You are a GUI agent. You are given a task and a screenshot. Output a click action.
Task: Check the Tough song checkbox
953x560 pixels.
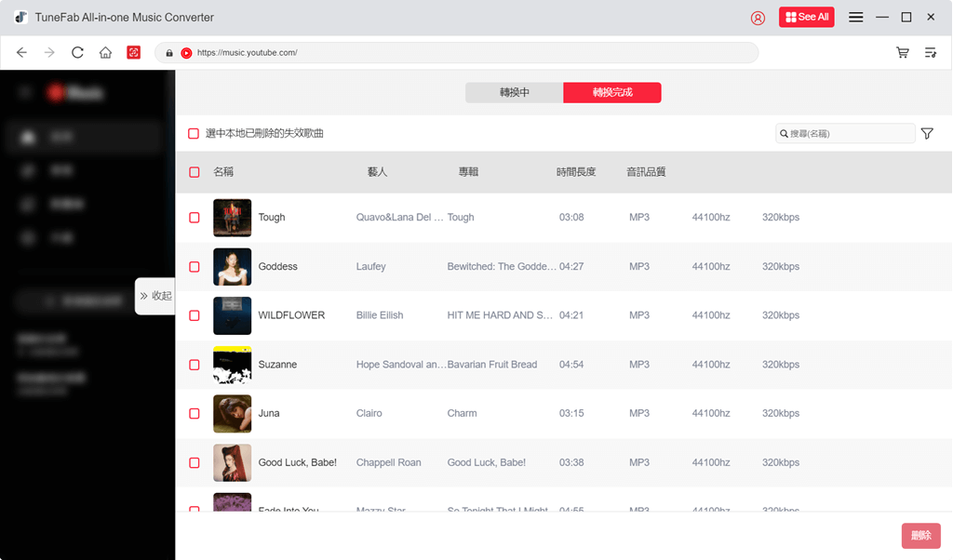(194, 218)
